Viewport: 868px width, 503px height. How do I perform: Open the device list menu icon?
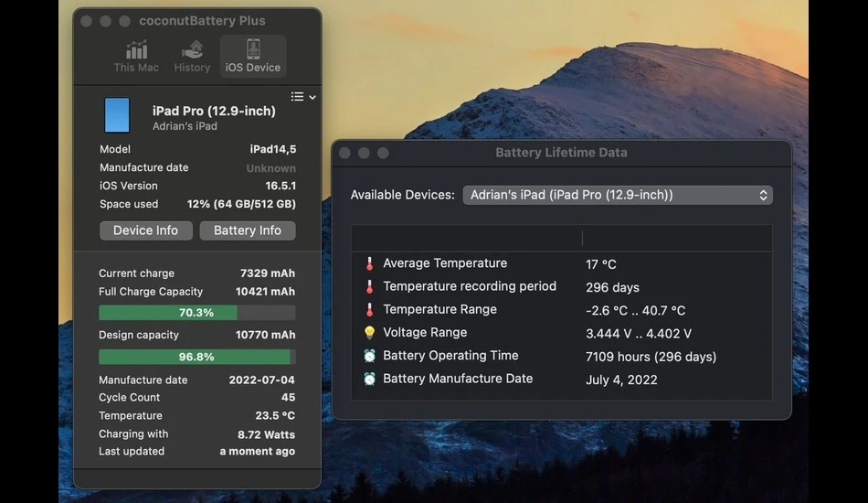click(303, 97)
